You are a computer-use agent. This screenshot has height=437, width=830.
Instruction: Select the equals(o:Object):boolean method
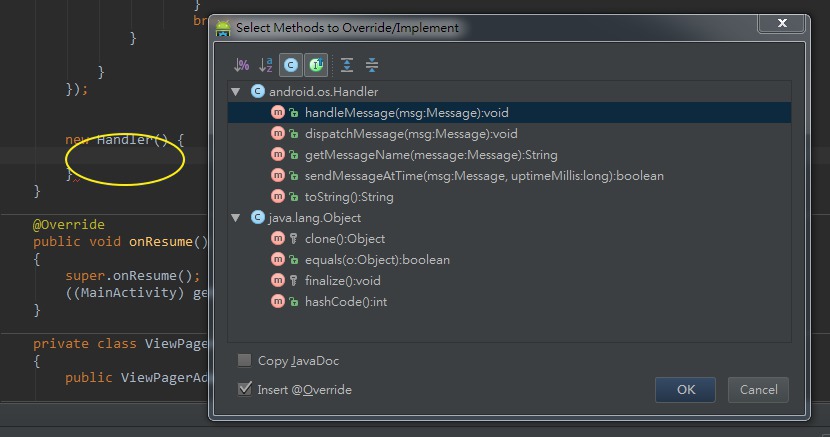[377, 260]
